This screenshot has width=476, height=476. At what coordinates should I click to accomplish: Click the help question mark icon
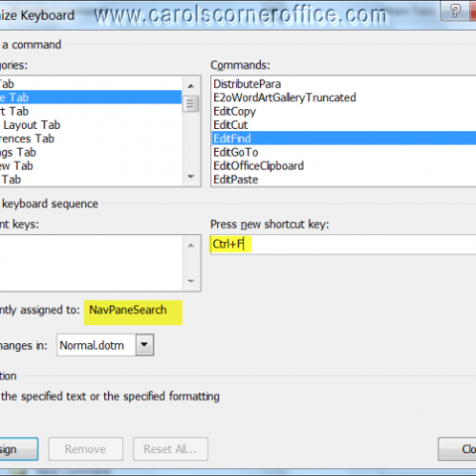(x=455, y=11)
